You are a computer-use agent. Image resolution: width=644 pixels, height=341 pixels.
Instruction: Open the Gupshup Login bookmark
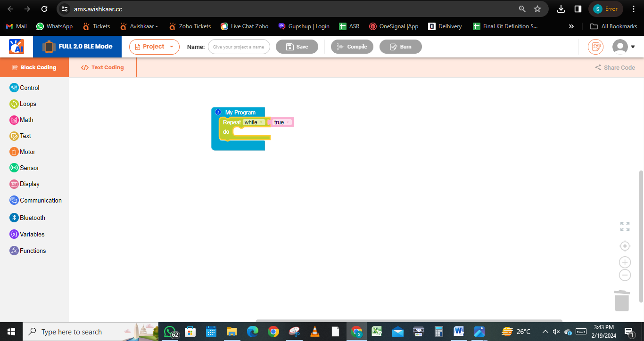(x=304, y=26)
